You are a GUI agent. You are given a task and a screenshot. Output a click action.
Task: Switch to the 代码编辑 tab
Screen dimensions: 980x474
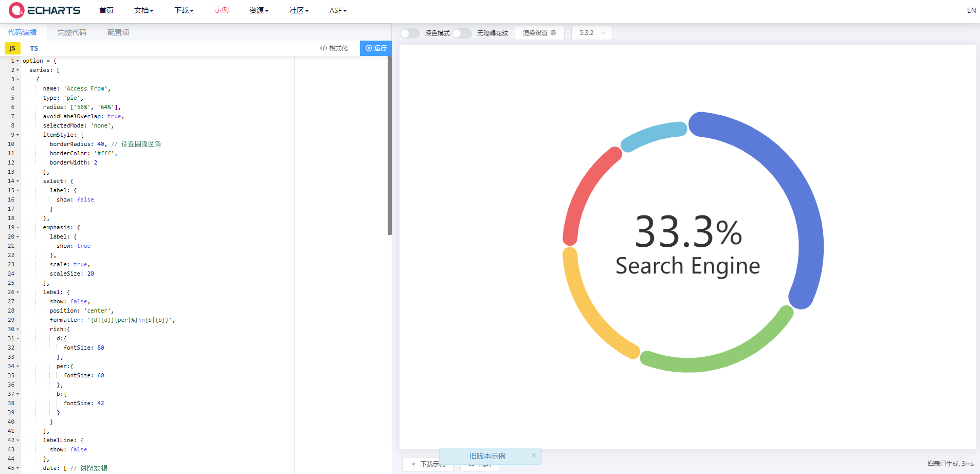[22, 32]
